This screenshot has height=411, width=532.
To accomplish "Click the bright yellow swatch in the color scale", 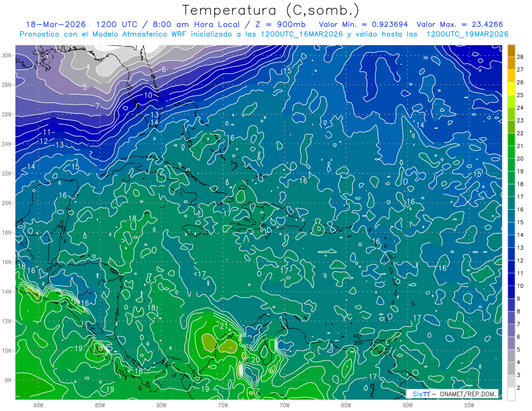I will pyautogui.click(x=511, y=89).
